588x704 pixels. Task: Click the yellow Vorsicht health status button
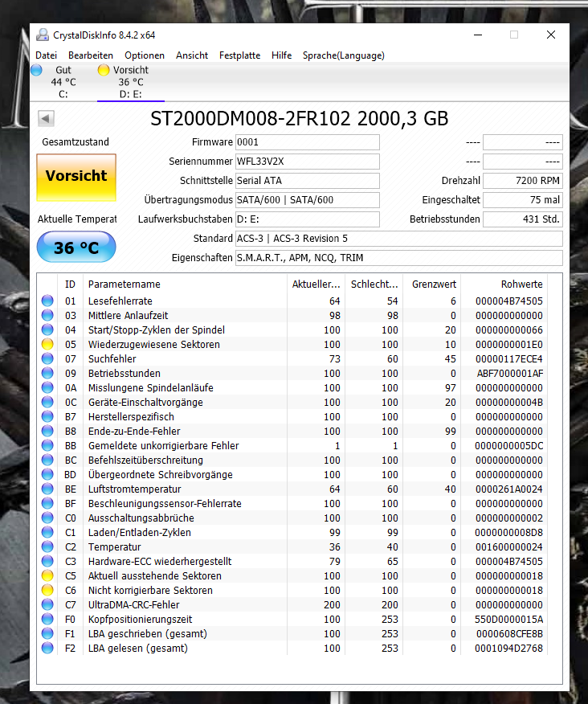76,178
